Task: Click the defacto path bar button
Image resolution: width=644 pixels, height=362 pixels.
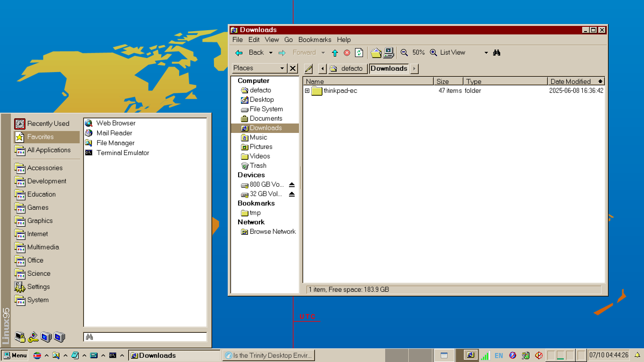Action: coord(347,69)
